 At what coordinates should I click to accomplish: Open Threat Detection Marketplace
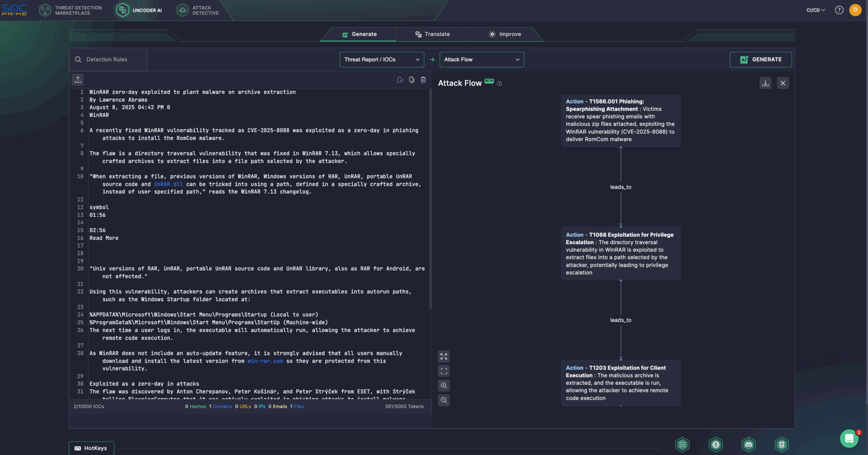point(71,11)
